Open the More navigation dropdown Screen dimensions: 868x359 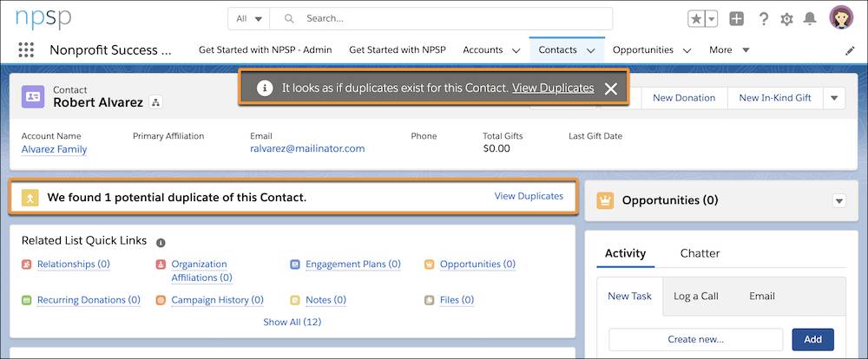pos(729,49)
